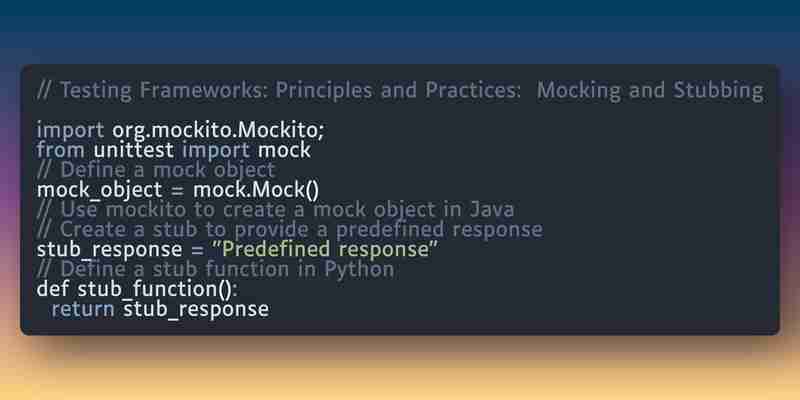Image resolution: width=800 pixels, height=400 pixels.
Task: Click 'stub_response' after return
Action: (196, 310)
